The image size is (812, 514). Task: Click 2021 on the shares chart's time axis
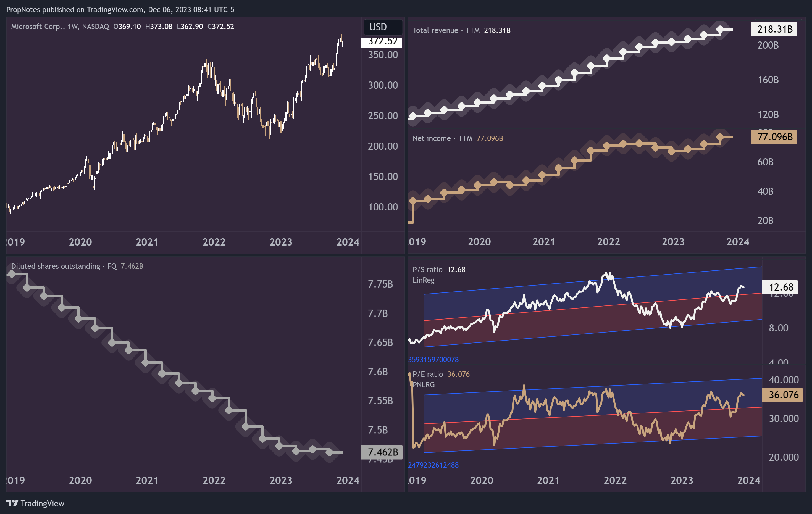(147, 480)
